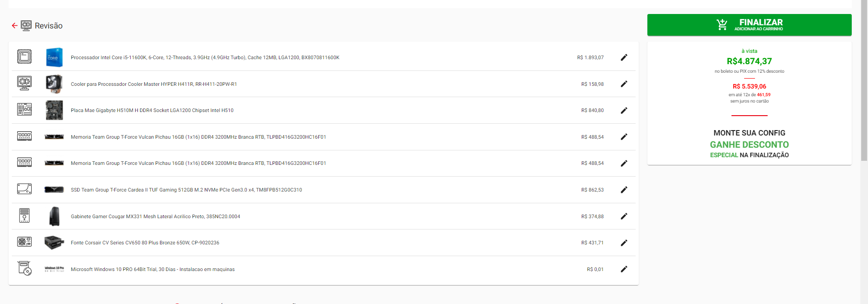Open the Windows 10 Pro product thumbnail
Image resolution: width=868 pixels, height=304 pixels.
(54, 269)
